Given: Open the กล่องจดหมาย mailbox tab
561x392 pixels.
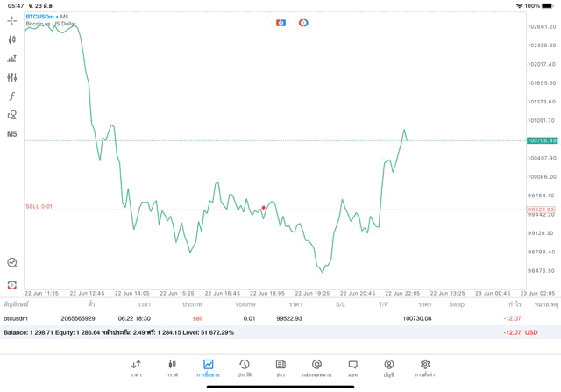Looking at the screenshot, I should pyautogui.click(x=316, y=367).
